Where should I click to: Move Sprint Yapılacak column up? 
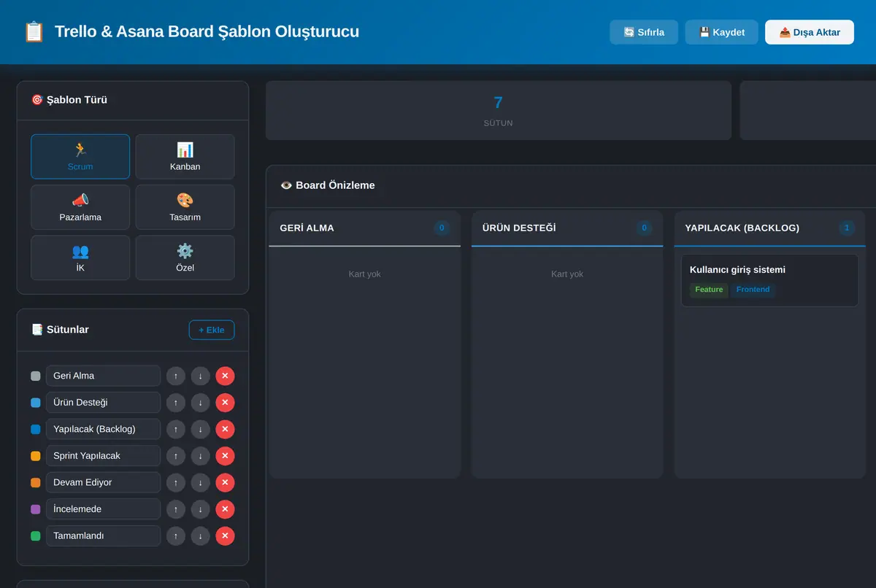point(176,456)
